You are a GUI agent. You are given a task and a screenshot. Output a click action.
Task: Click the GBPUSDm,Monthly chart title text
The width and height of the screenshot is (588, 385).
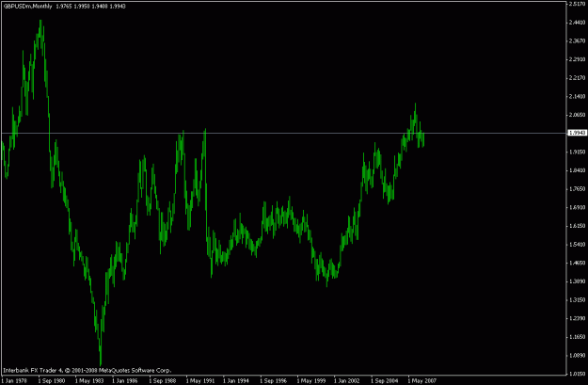(27, 7)
